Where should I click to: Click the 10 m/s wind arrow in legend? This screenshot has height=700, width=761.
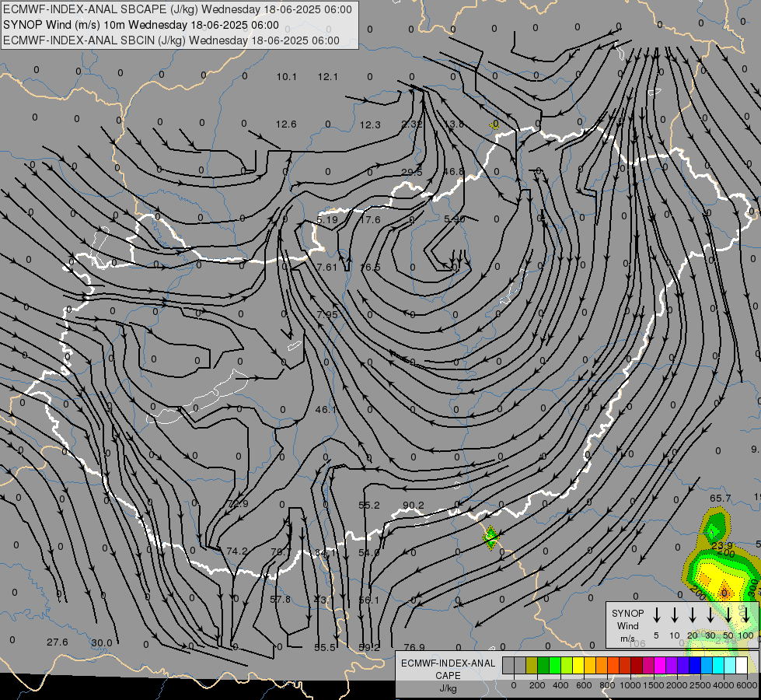[x=675, y=615]
